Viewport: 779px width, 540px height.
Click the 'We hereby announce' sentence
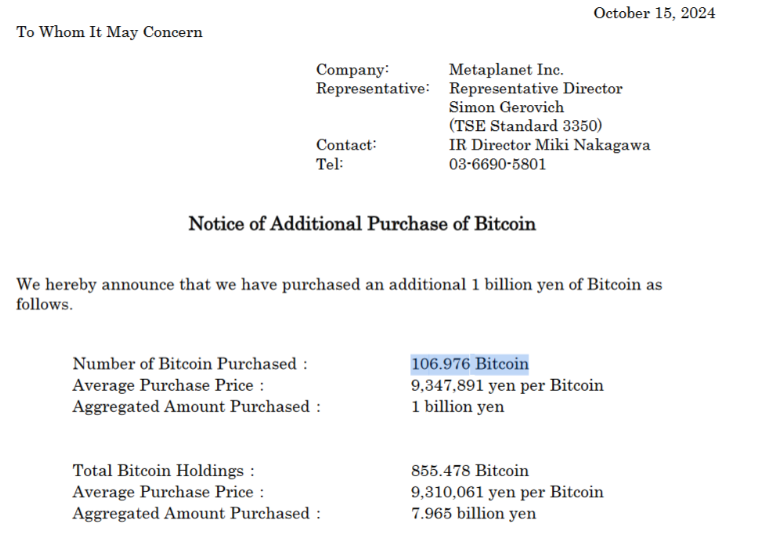pos(339,285)
